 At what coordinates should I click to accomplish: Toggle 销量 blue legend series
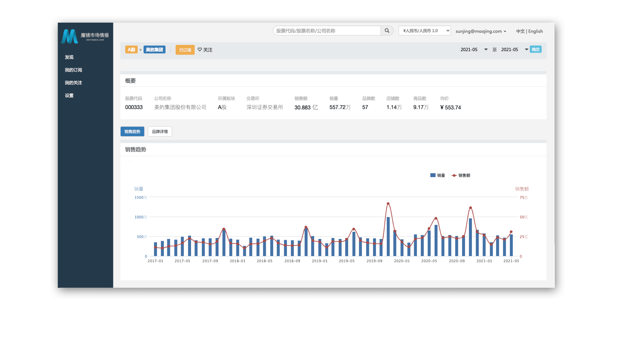coord(437,175)
